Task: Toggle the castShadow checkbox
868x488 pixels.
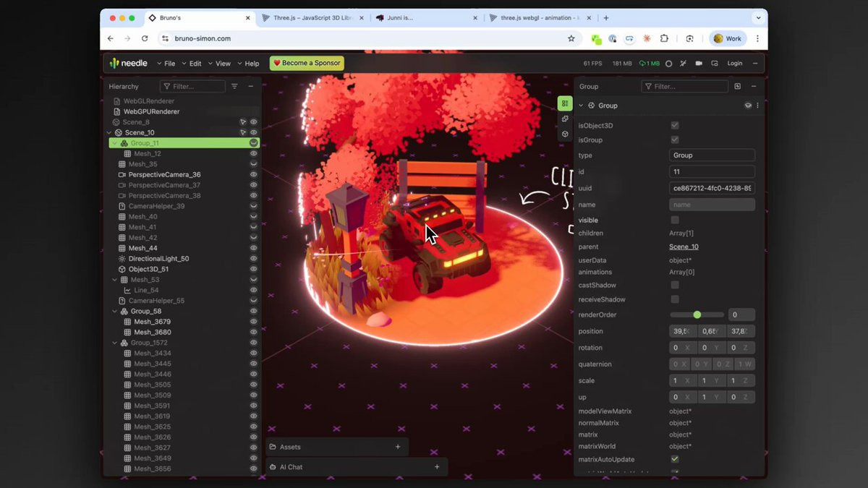Action: coord(675,286)
